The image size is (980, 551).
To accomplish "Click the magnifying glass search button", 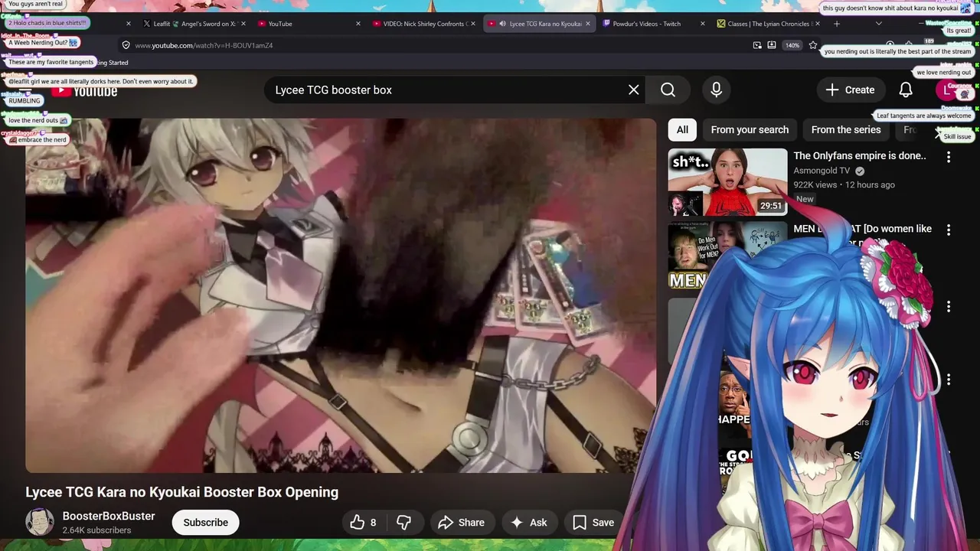I will [x=668, y=90].
